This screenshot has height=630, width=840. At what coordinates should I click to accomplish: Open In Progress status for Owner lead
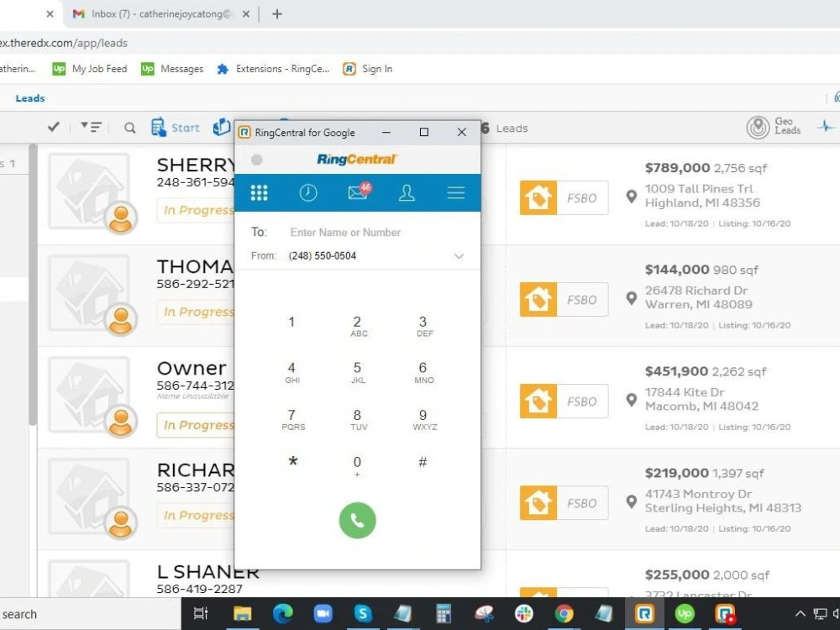196,425
